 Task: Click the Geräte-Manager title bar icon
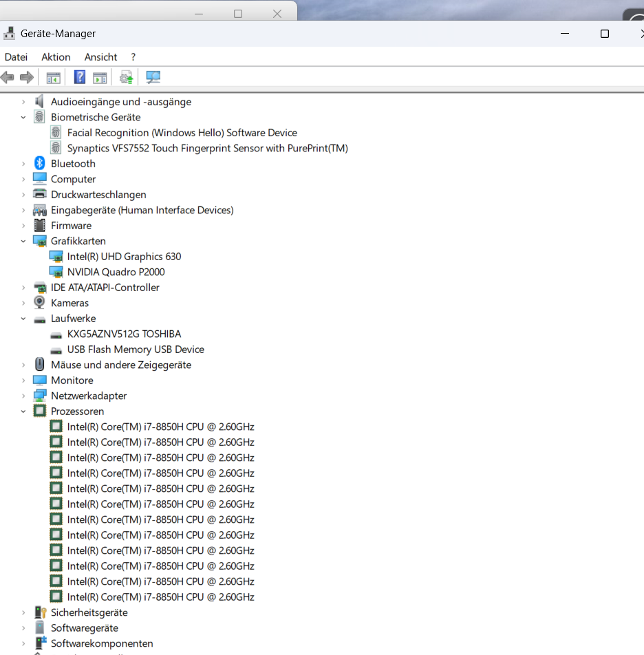click(x=9, y=34)
